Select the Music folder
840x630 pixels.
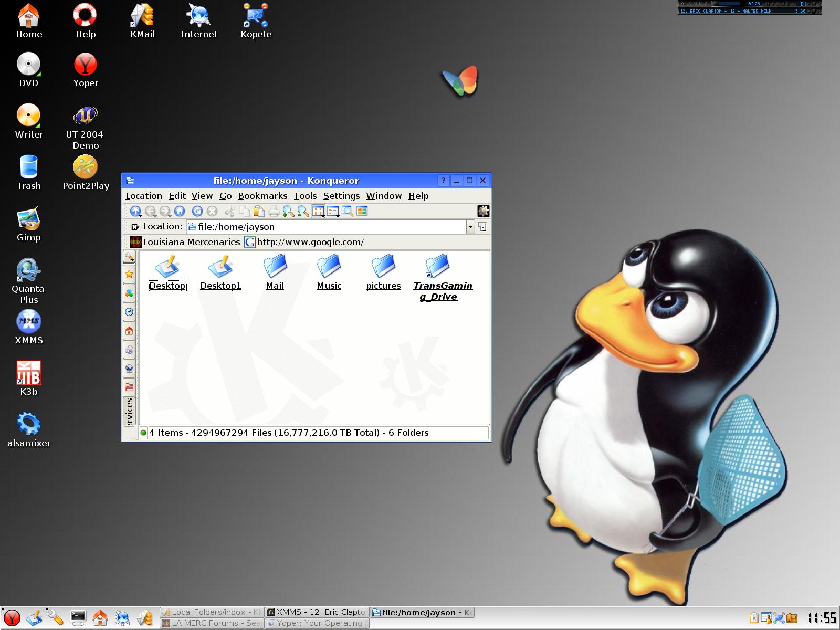click(x=329, y=272)
